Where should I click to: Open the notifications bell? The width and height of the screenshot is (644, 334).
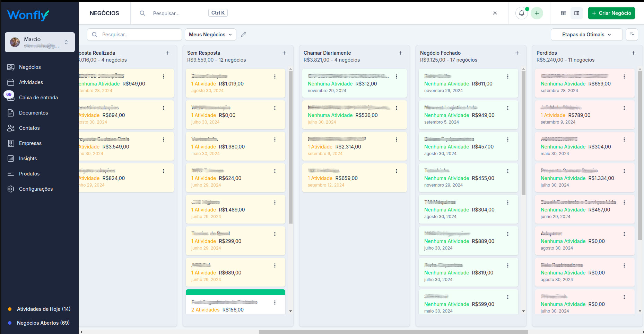(x=522, y=13)
